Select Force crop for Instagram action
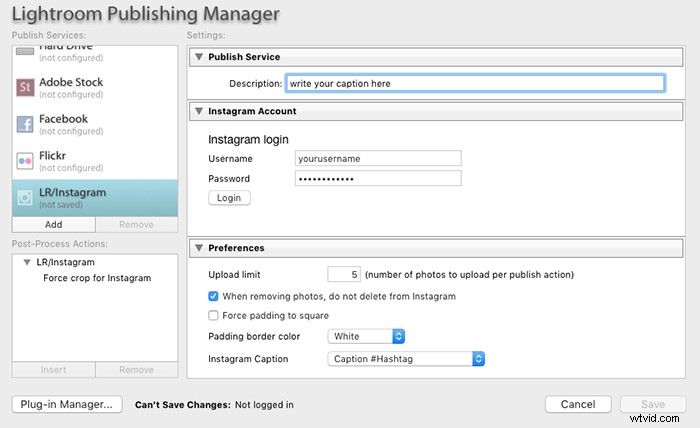Screen dimensions: 700x428 [97, 277]
